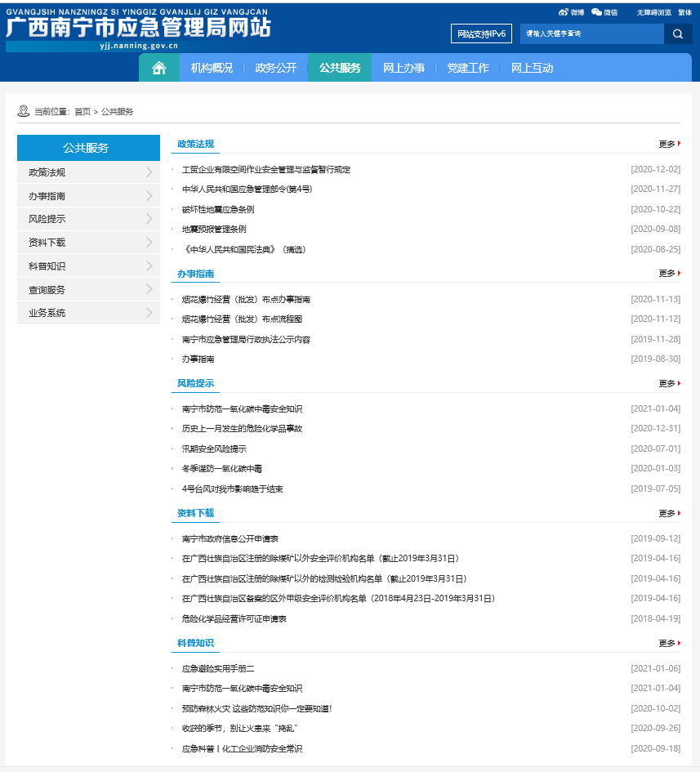The image size is (700, 772).
Task: Switch to the 政务公开 navigation tab
Action: [x=276, y=68]
